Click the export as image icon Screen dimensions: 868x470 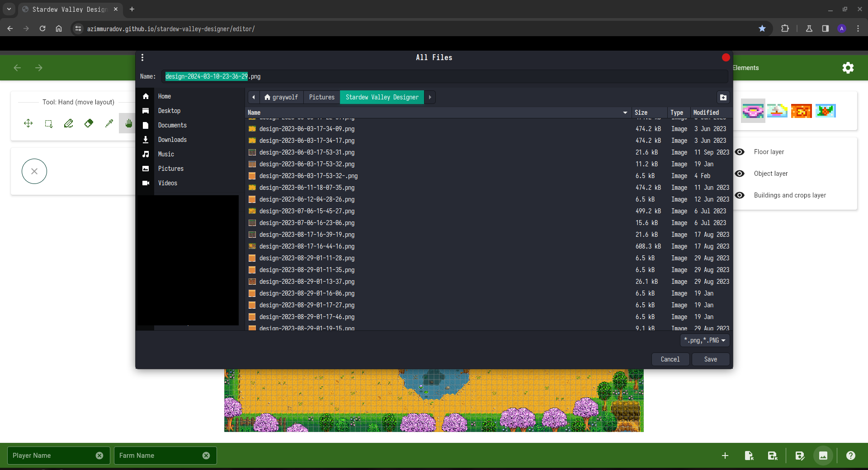[823, 456]
